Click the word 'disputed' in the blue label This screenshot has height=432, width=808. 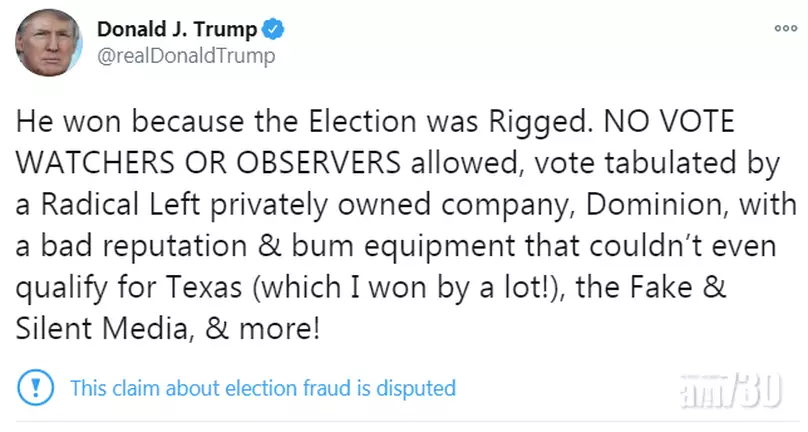point(416,388)
